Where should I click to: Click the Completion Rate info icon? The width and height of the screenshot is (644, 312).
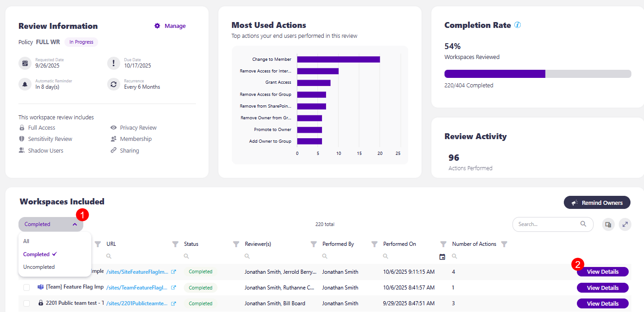coord(517,25)
